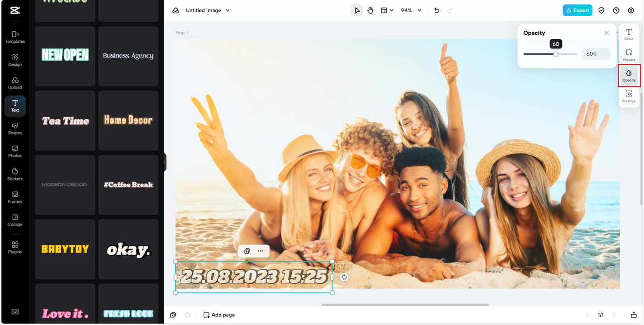Click the 60% opacity value field
This screenshot has width=644, height=325.
pos(596,54)
